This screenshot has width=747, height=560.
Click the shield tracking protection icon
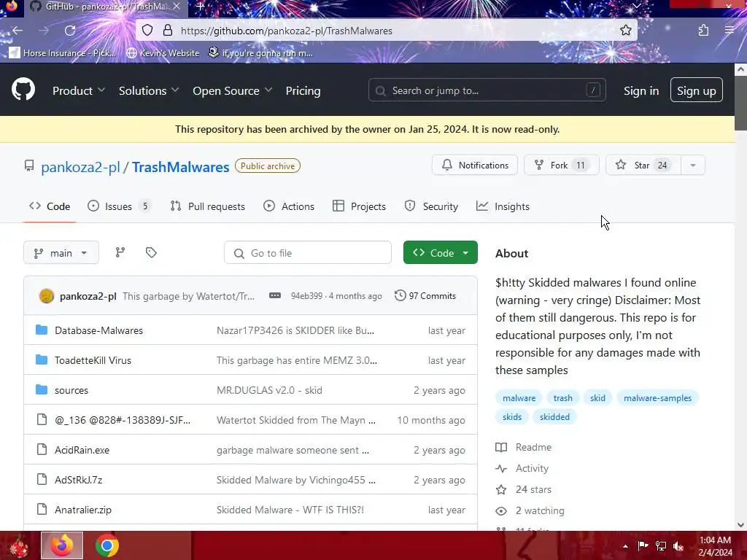147,31
